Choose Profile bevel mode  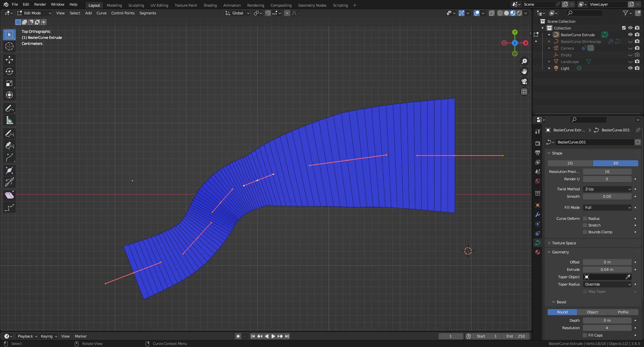(x=623, y=312)
